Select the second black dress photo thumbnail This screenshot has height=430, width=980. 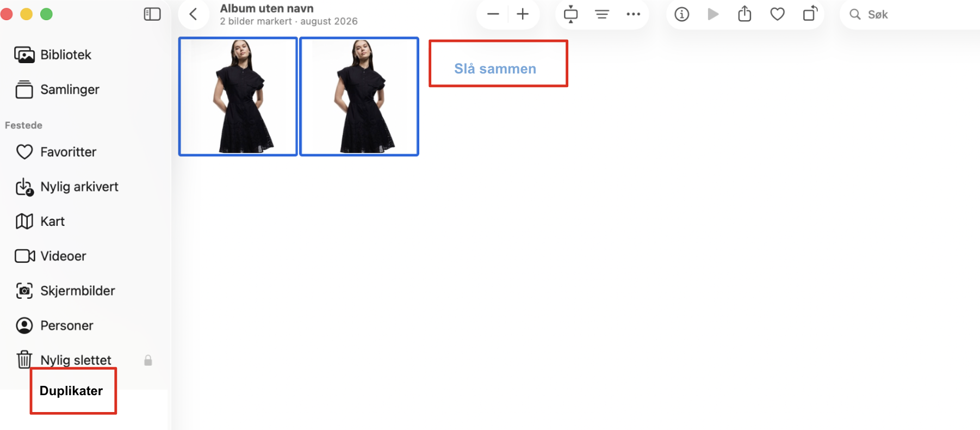coord(359,96)
